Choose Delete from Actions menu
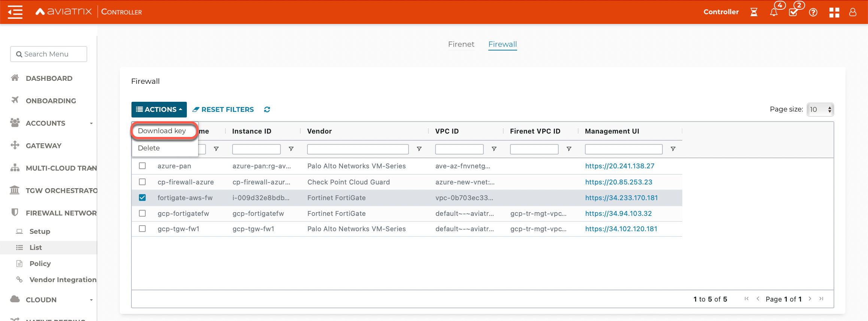The height and width of the screenshot is (321, 868). pos(149,148)
